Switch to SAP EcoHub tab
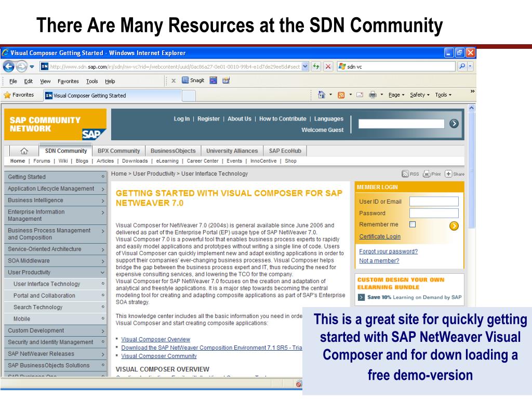 (285, 151)
